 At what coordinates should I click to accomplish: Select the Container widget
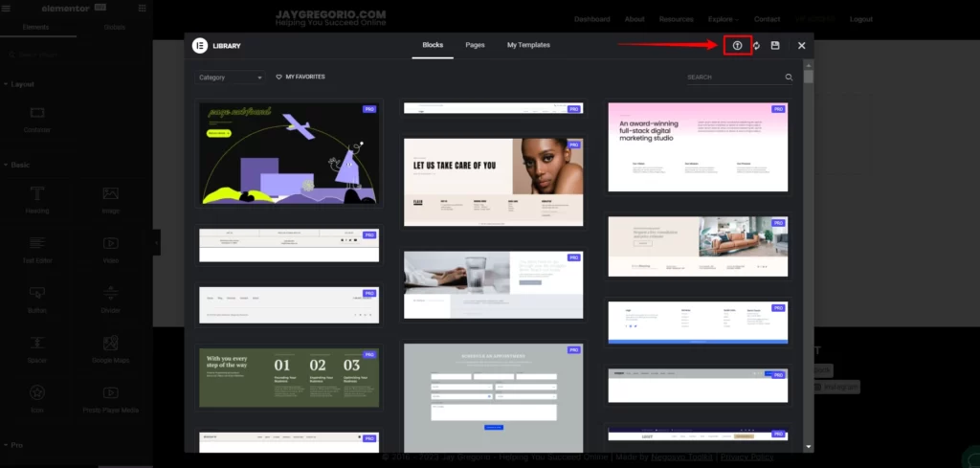37,120
